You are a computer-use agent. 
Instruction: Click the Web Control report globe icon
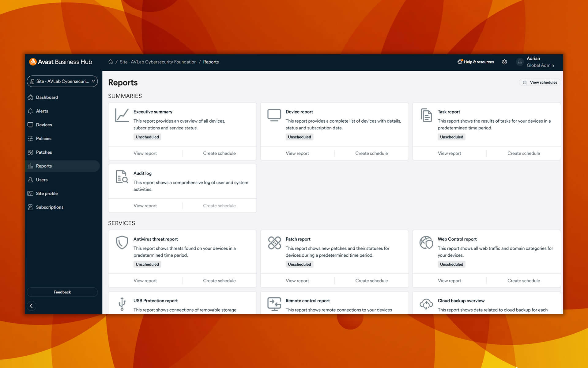click(x=426, y=243)
